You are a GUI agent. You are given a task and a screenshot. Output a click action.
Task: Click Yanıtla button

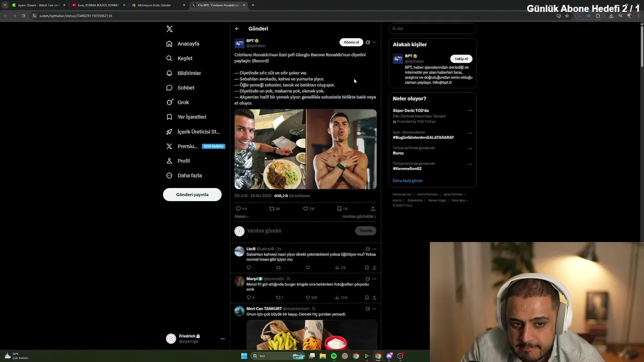click(x=366, y=231)
